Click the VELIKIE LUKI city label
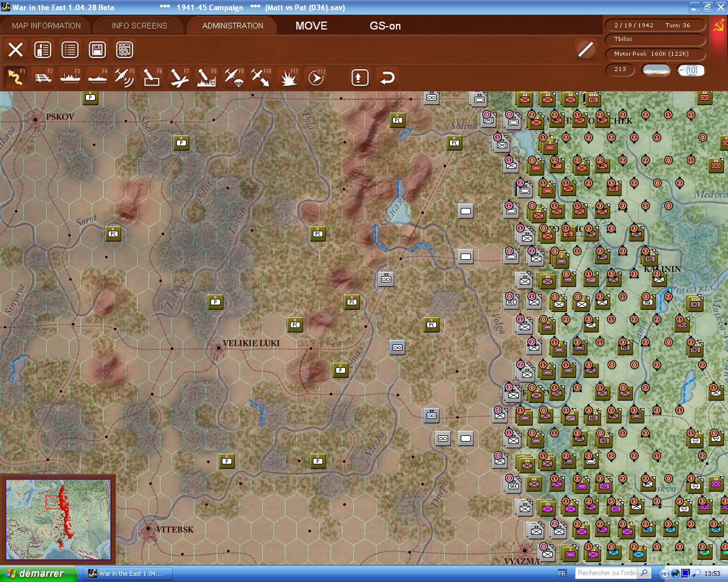This screenshot has width=728, height=582. pyautogui.click(x=251, y=343)
